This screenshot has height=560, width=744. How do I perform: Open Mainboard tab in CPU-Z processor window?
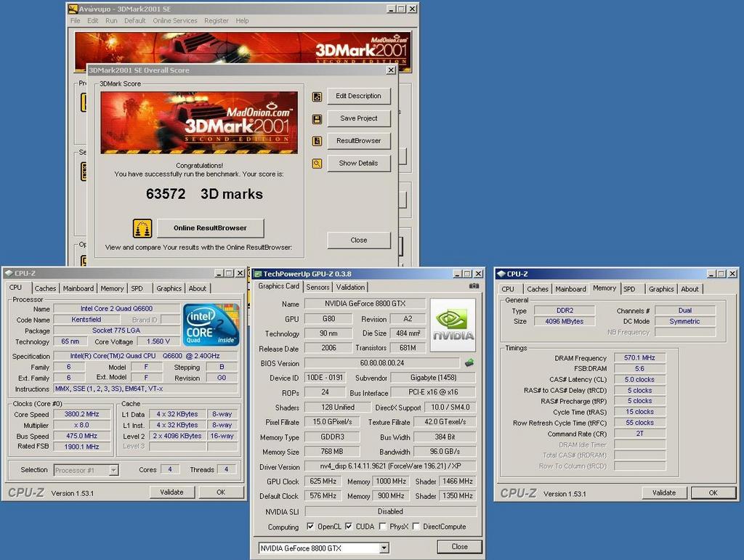tap(78, 288)
